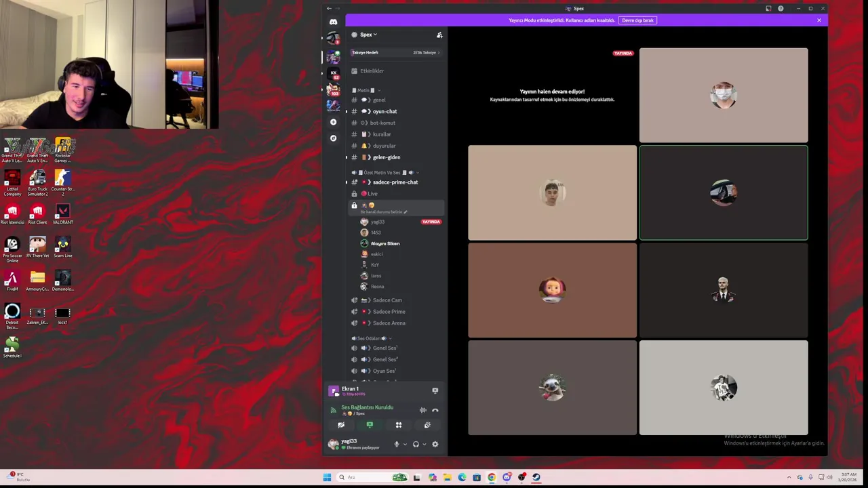Click Bir kanal durumu belirle status field
Screen dimensions: 868x488
tap(384, 212)
